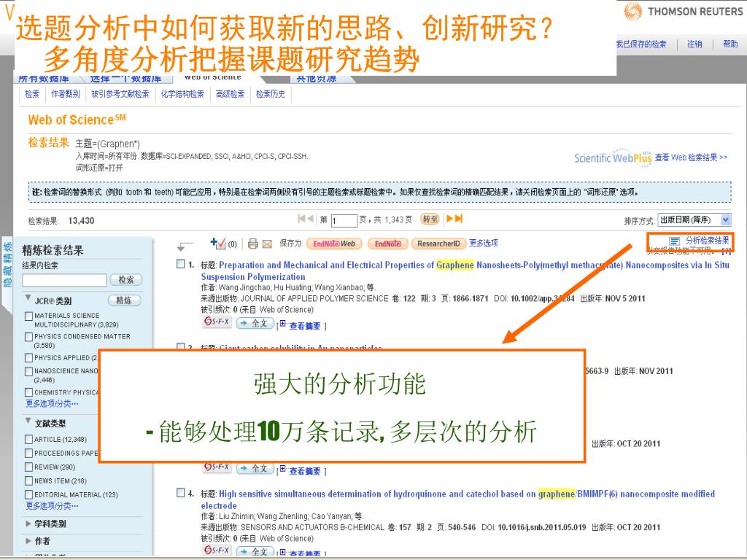The image size is (747, 560).
Task: Open the 被引参考文献检索 tab
Action: click(120, 94)
